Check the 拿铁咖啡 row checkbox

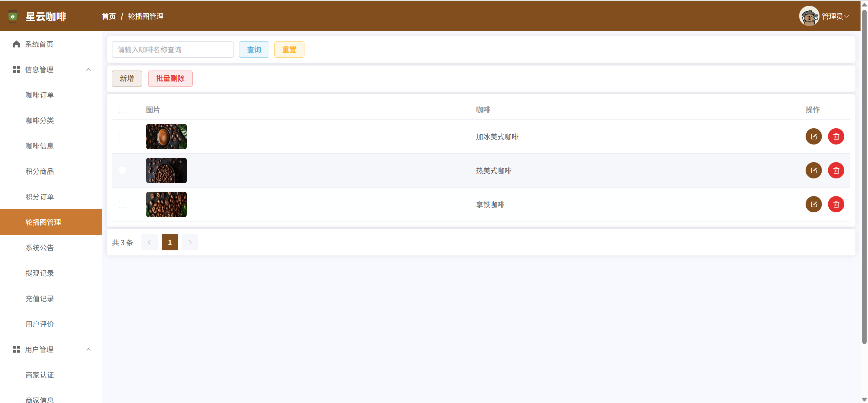(x=122, y=204)
